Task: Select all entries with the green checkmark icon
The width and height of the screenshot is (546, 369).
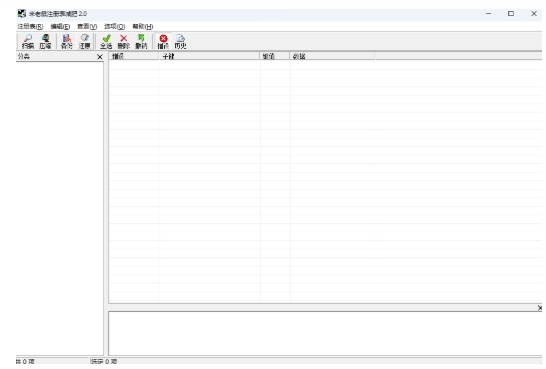Action: click(x=106, y=41)
